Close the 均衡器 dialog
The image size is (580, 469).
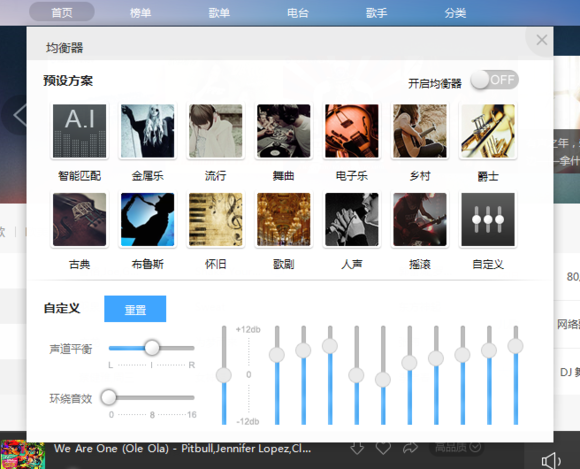click(x=542, y=40)
